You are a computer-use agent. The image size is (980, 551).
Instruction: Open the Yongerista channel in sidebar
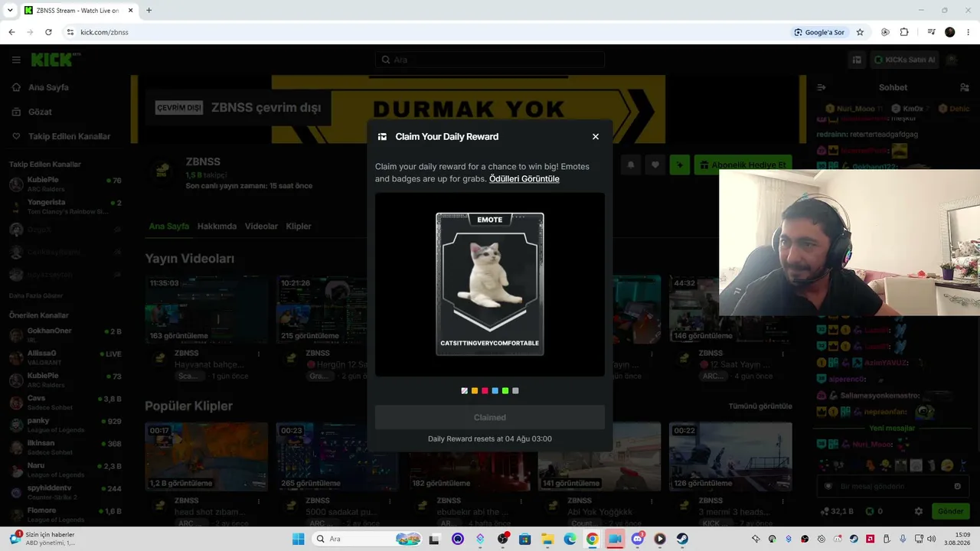pyautogui.click(x=65, y=207)
